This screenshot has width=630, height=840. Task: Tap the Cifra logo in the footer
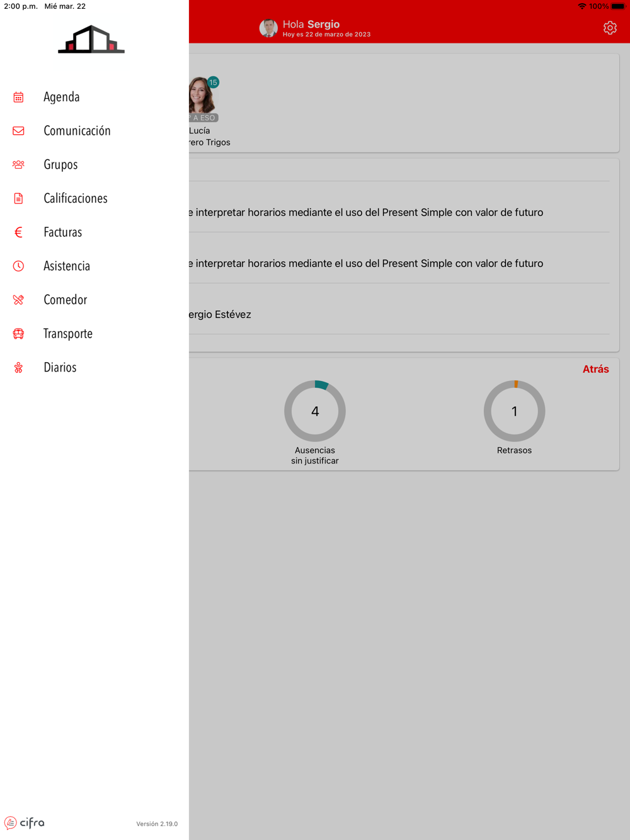[25, 823]
